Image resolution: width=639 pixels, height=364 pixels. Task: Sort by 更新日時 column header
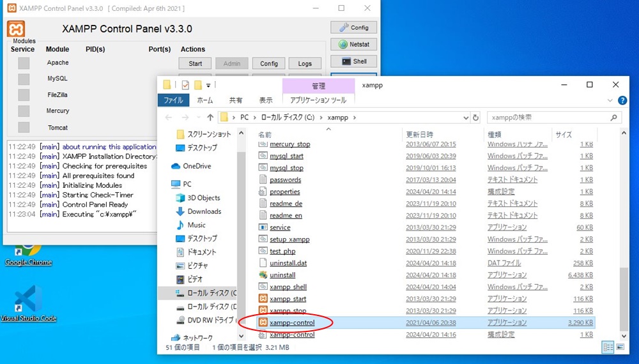[x=419, y=134]
